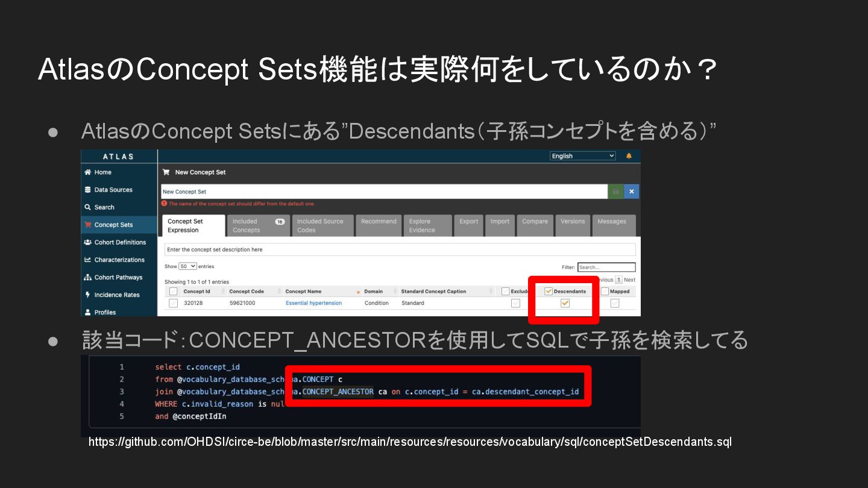Sort by Concept Name using the orange arrow
Image resolution: width=868 pixels, height=488 pixels.
358,292
